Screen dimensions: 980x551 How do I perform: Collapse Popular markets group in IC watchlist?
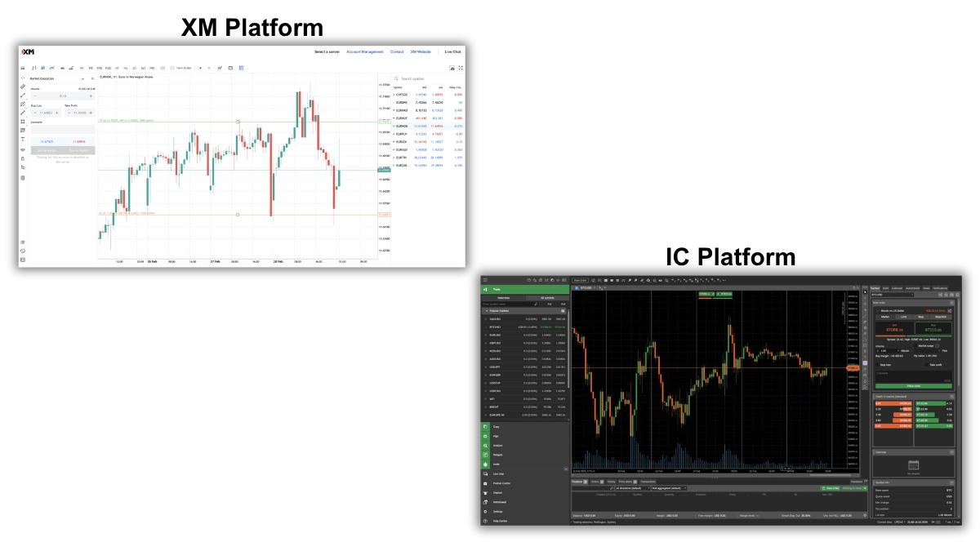point(487,311)
